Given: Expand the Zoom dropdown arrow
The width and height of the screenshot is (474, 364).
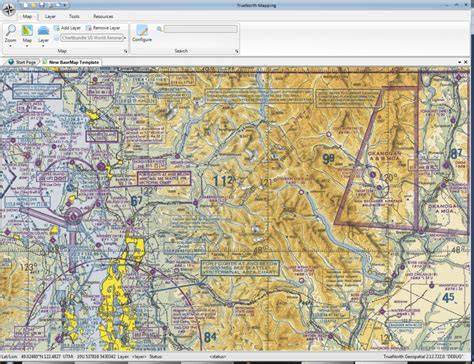Looking at the screenshot, I should click(11, 46).
